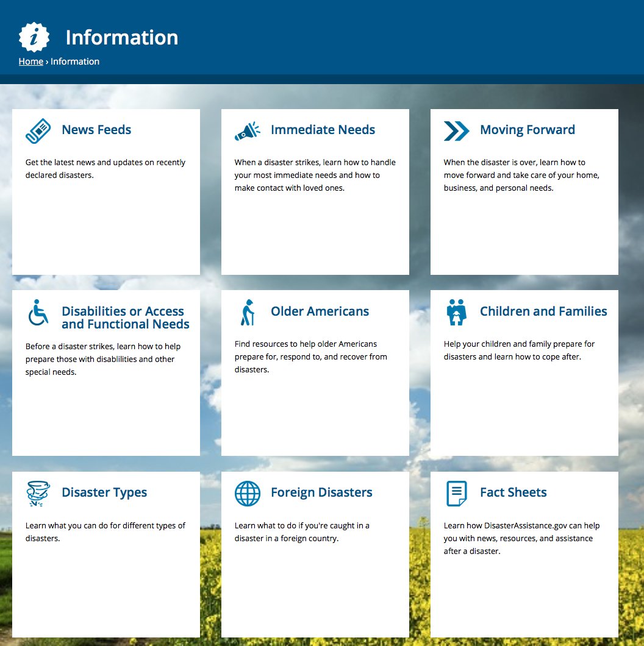Click the Foreign Disasters globe icon

[248, 494]
